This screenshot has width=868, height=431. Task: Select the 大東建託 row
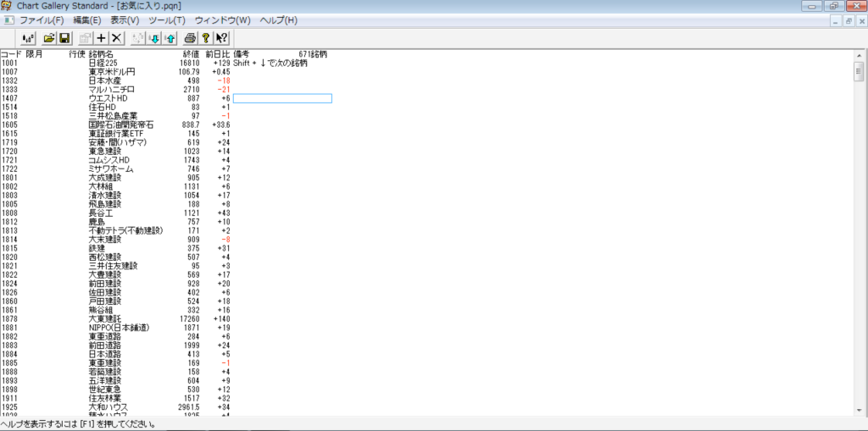[115, 319]
